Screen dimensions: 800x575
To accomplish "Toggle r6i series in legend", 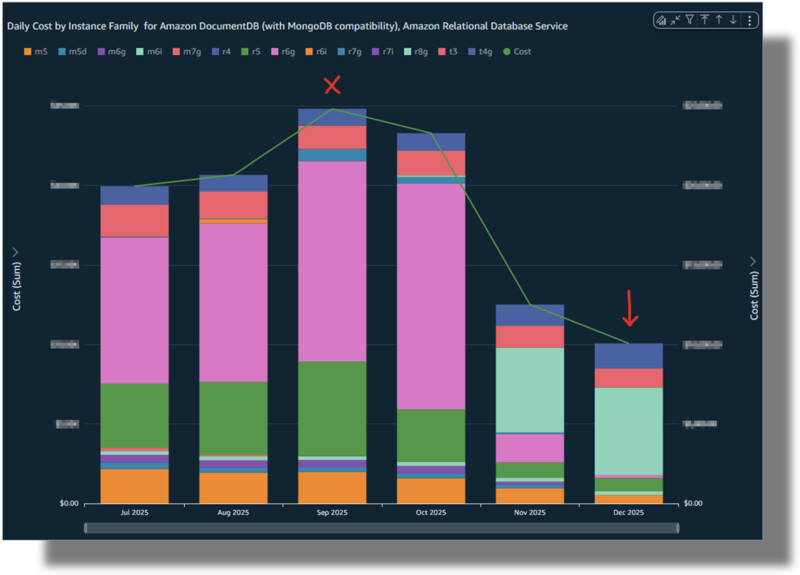I will point(316,52).
